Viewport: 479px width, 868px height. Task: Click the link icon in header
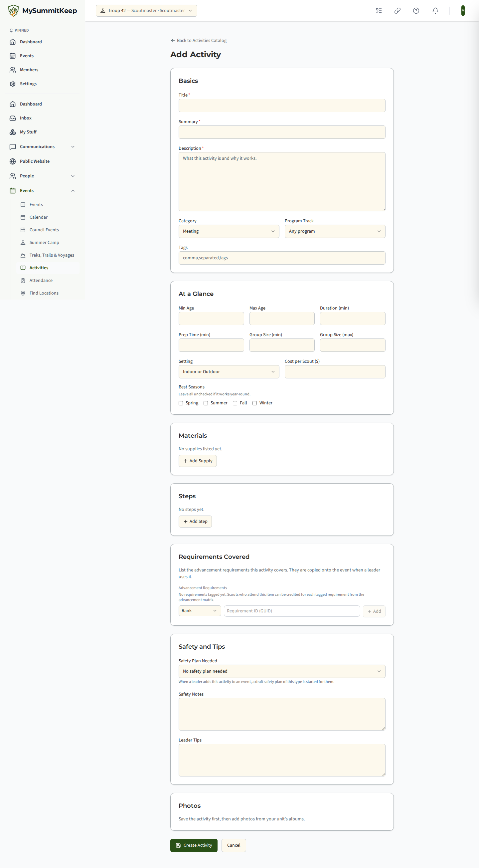[398, 11]
